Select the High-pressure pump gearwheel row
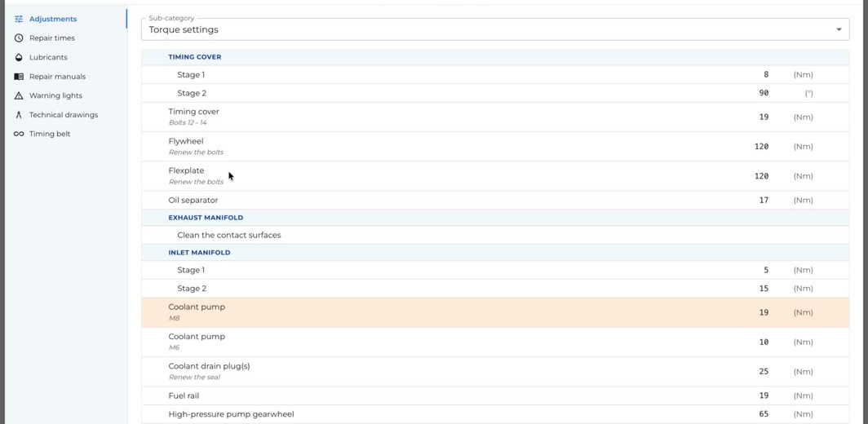The width and height of the screenshot is (868, 424). (495, 414)
